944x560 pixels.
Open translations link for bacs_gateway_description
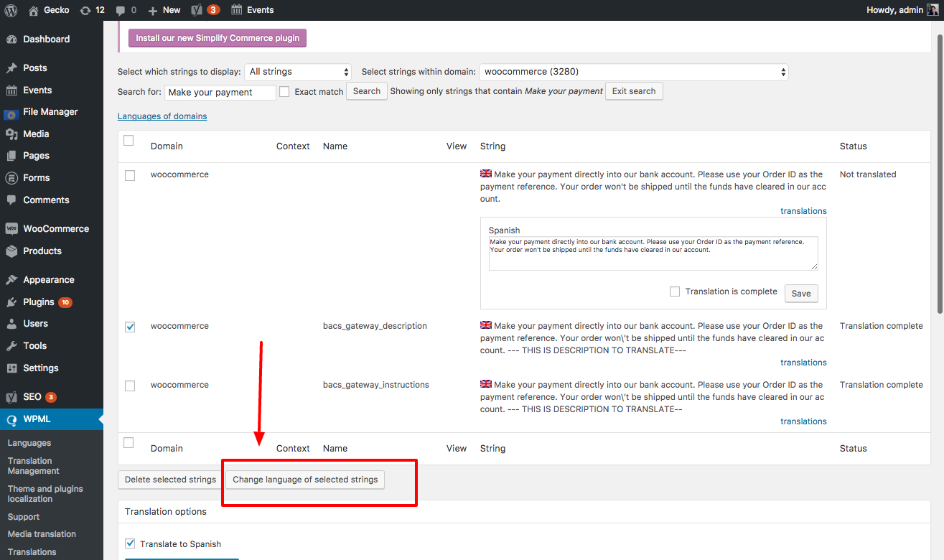804,363
